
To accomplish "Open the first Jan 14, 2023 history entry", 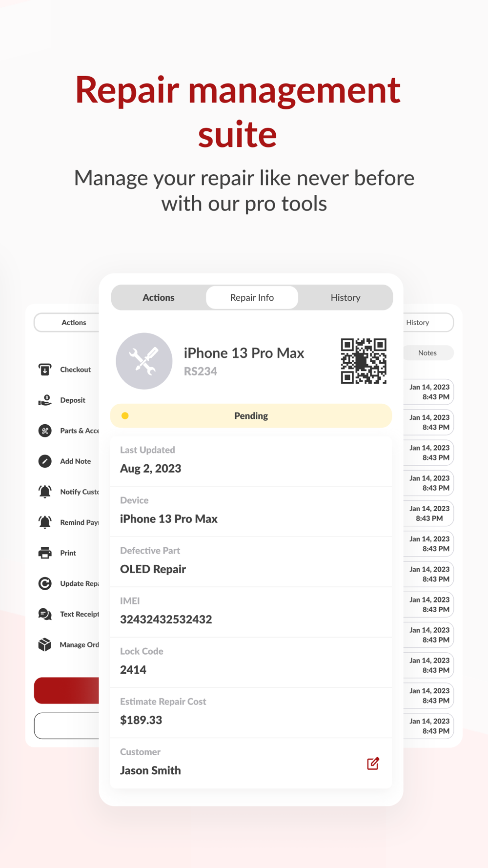I will [x=429, y=392].
